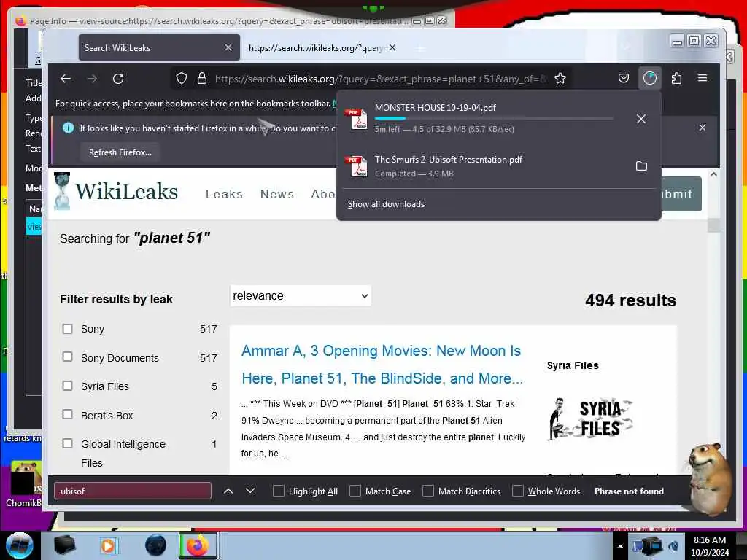Close the search.wikileaks.org query tab
Image resolution: width=747 pixels, height=560 pixels.
[392, 47]
